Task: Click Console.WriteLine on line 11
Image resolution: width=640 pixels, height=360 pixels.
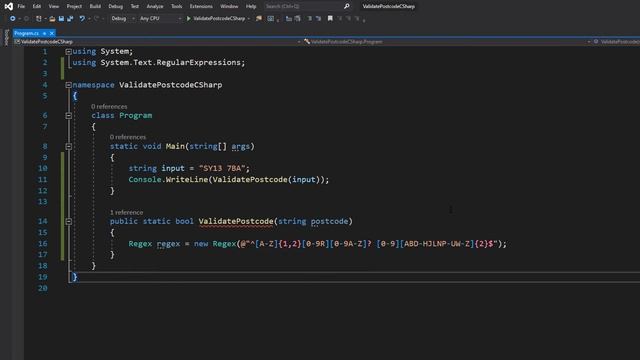Action: 168,180
